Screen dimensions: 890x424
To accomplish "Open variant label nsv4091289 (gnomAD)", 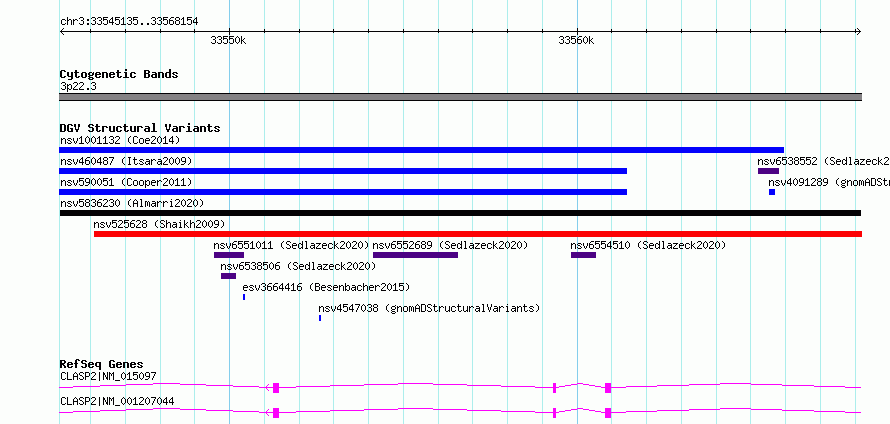I will click(829, 182).
